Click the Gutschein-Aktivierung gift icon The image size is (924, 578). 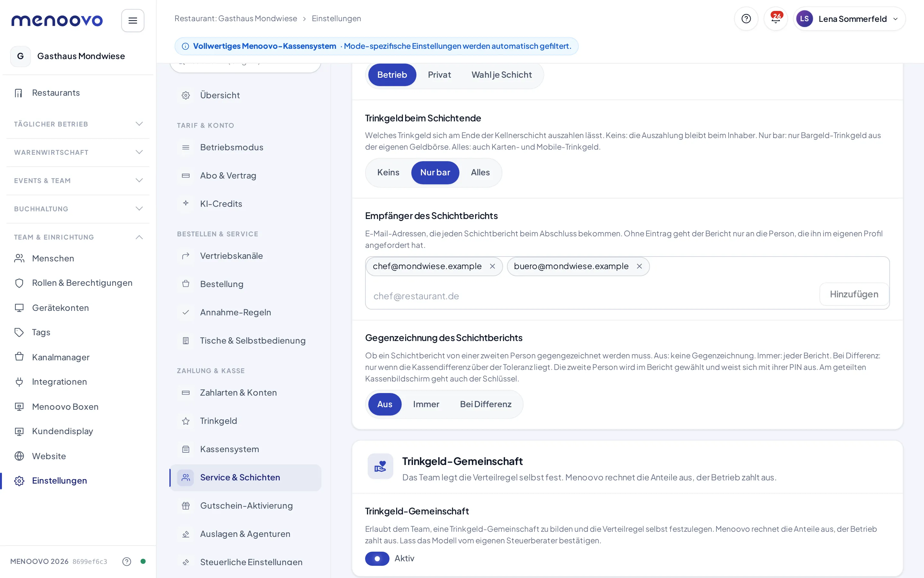[185, 506]
